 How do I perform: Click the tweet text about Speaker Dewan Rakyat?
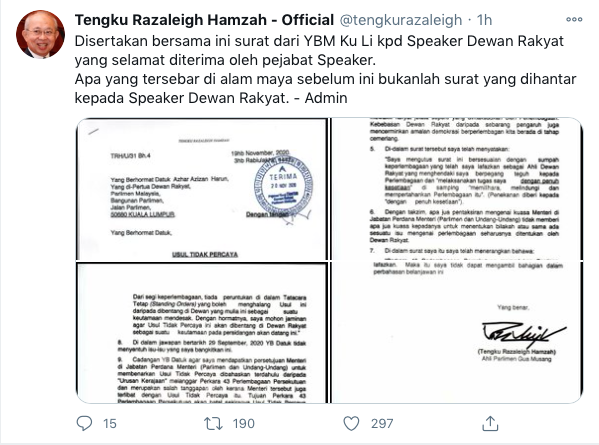(x=325, y=70)
